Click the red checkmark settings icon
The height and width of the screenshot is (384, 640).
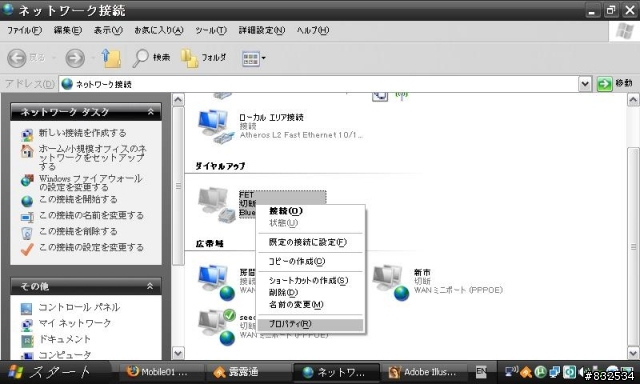coord(27,249)
